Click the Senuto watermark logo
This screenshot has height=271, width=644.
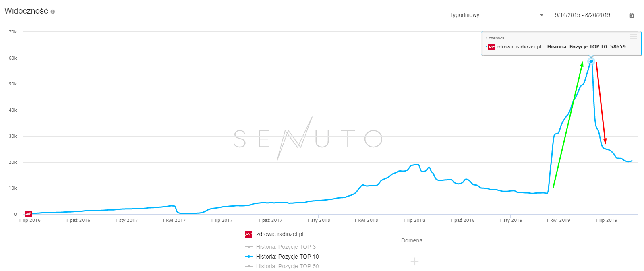tap(308, 139)
